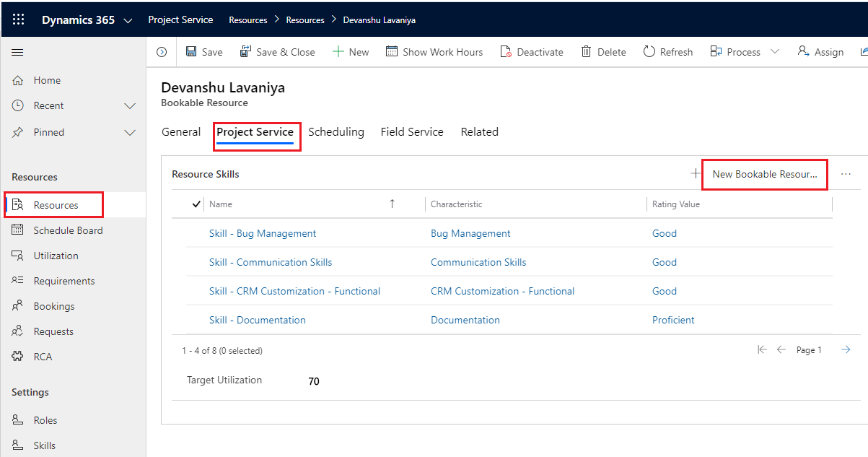Open the Skill - Bug Management link
Screen dimensions: 868x457
tap(263, 233)
